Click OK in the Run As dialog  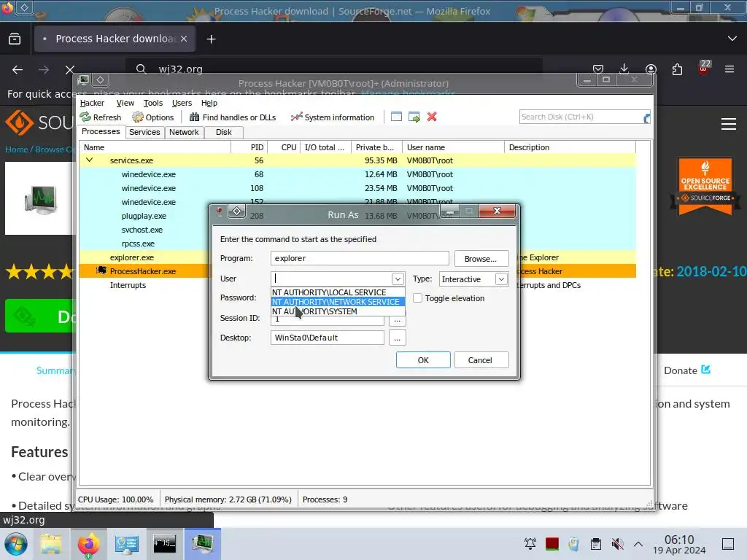point(423,360)
